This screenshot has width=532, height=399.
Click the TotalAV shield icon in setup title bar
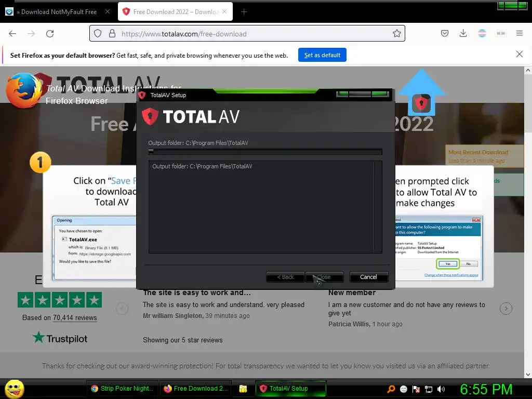point(142,96)
